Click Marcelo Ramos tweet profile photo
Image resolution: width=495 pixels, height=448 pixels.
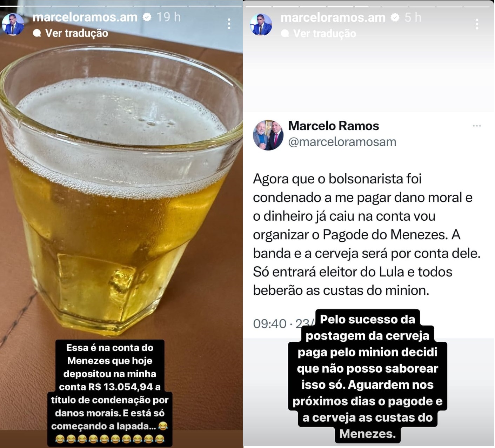click(268, 135)
